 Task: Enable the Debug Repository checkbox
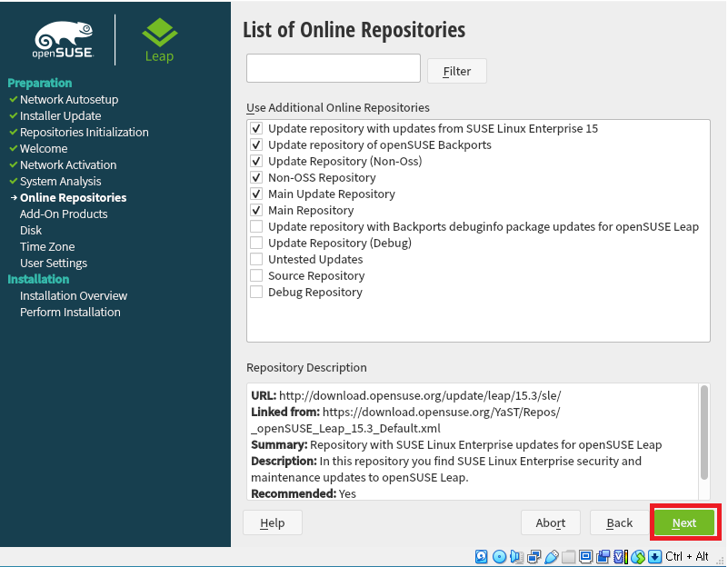[256, 292]
